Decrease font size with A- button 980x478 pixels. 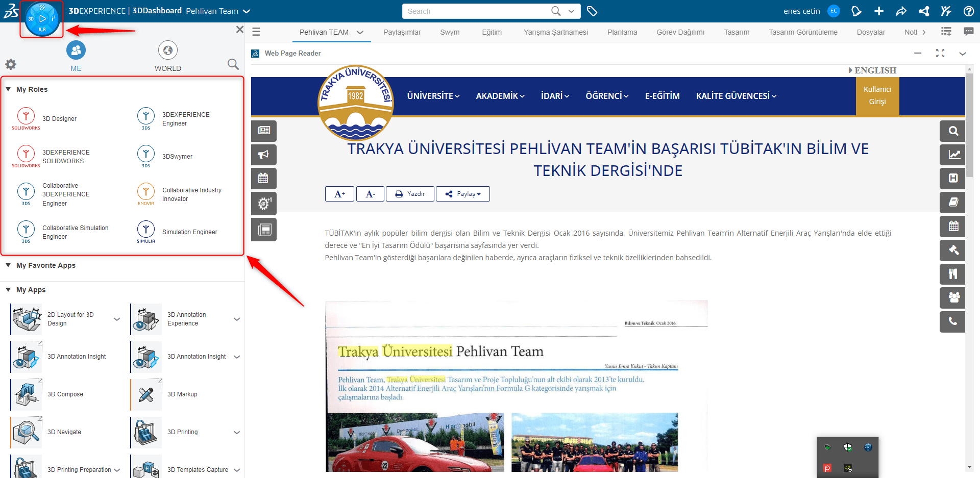click(370, 194)
